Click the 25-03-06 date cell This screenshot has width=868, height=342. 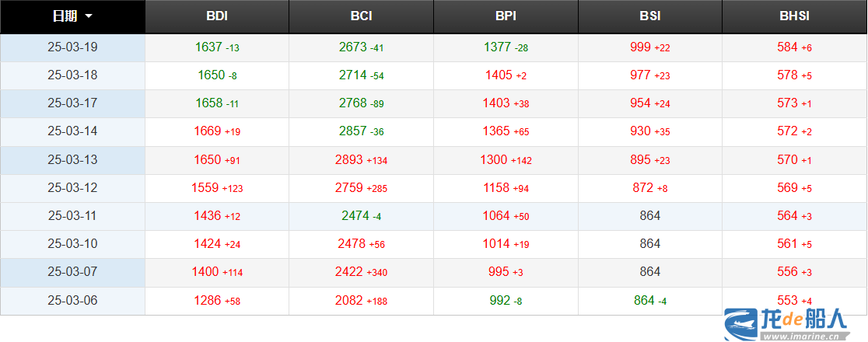tap(72, 301)
